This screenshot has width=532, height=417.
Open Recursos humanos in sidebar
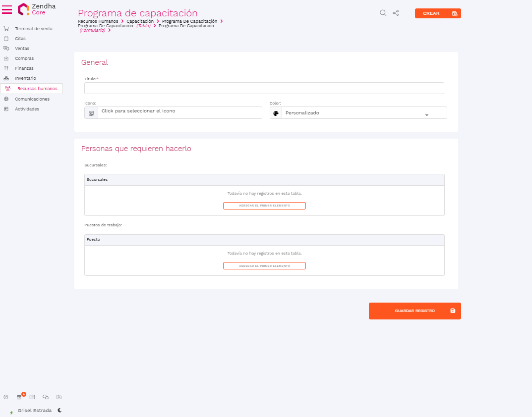(x=37, y=89)
